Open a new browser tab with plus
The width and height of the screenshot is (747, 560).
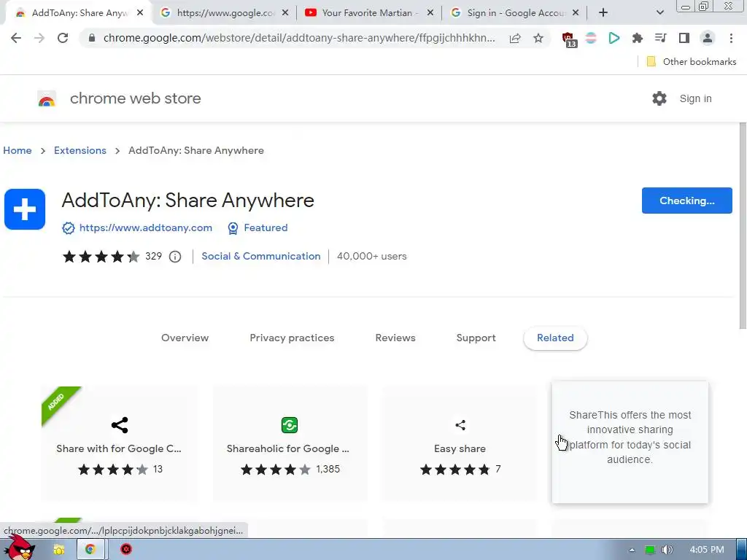click(x=603, y=13)
